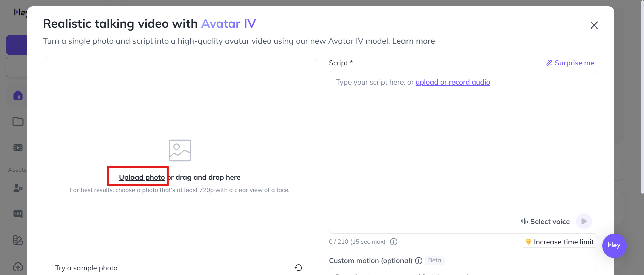Open Brand kit sidebar icon
The width and height of the screenshot is (644, 275).
[x=18, y=240]
